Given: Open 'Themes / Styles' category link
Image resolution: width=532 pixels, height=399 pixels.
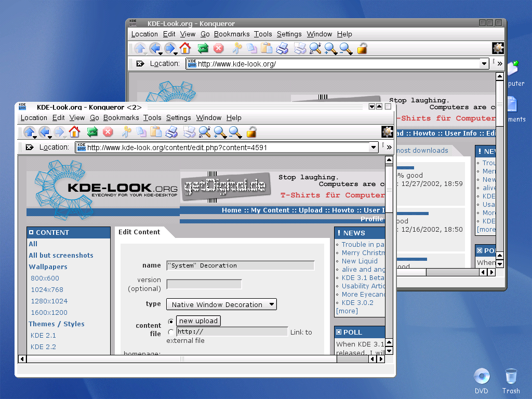Looking at the screenshot, I should (57, 324).
